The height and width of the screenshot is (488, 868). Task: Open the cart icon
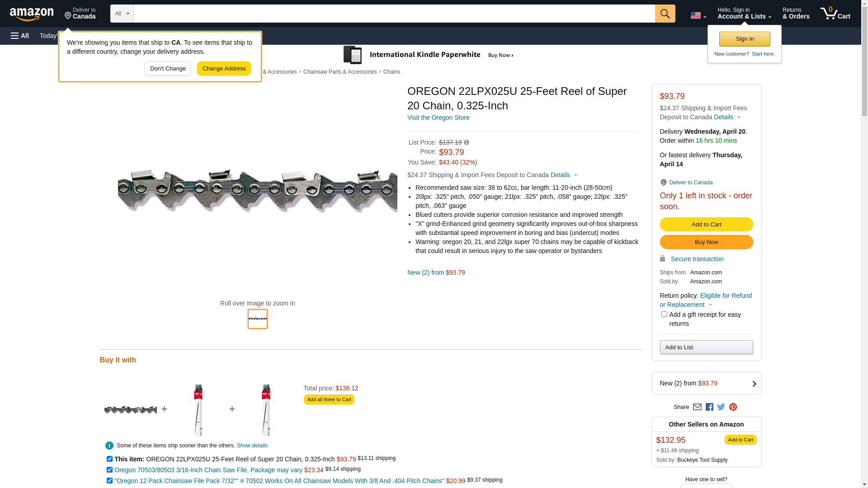tap(835, 14)
